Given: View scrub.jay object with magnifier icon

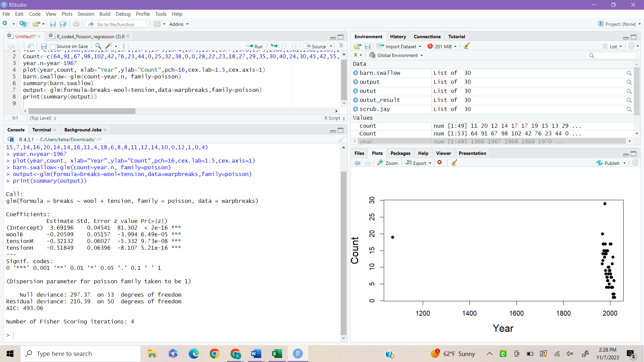Looking at the screenshot, I should pyautogui.click(x=629, y=109).
